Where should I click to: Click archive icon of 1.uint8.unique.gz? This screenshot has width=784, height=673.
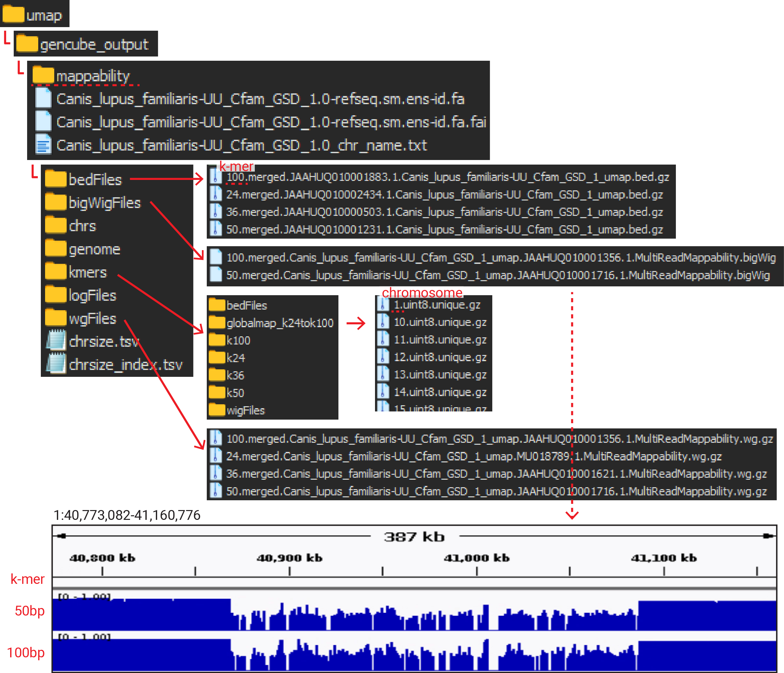coord(383,304)
